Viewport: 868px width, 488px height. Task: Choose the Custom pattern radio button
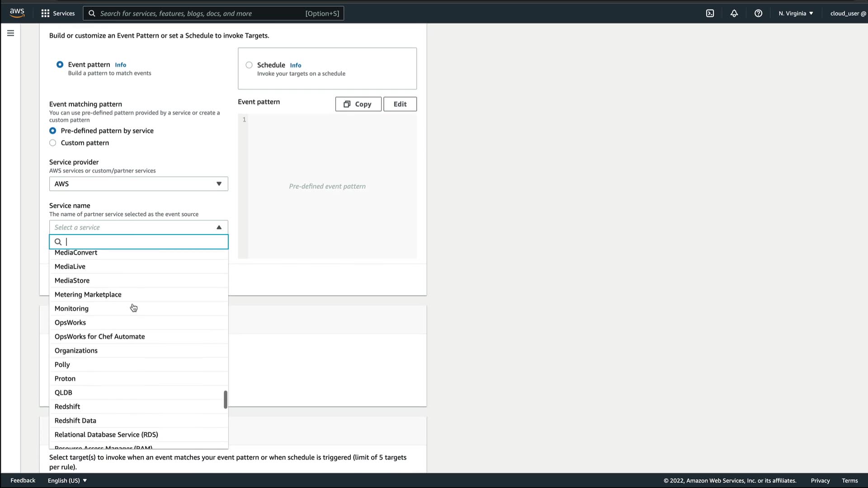tap(53, 143)
